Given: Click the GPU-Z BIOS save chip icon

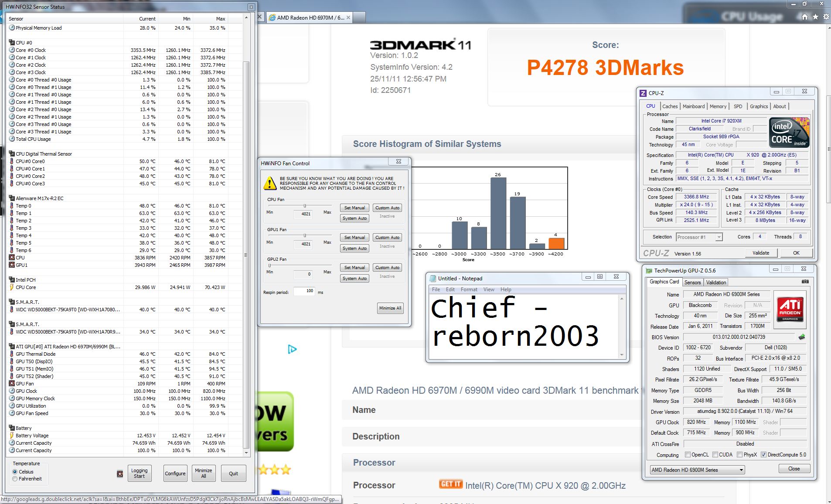Looking at the screenshot, I should 801,337.
